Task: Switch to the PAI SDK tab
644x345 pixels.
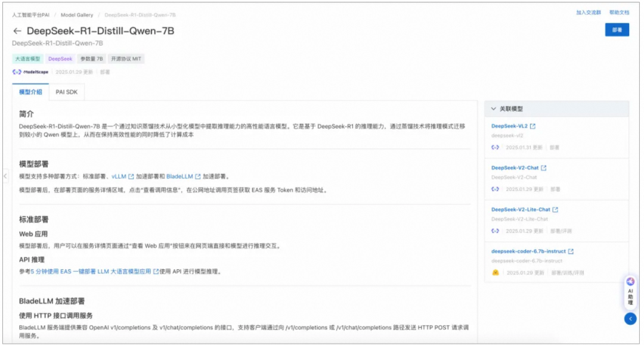Action: point(67,92)
